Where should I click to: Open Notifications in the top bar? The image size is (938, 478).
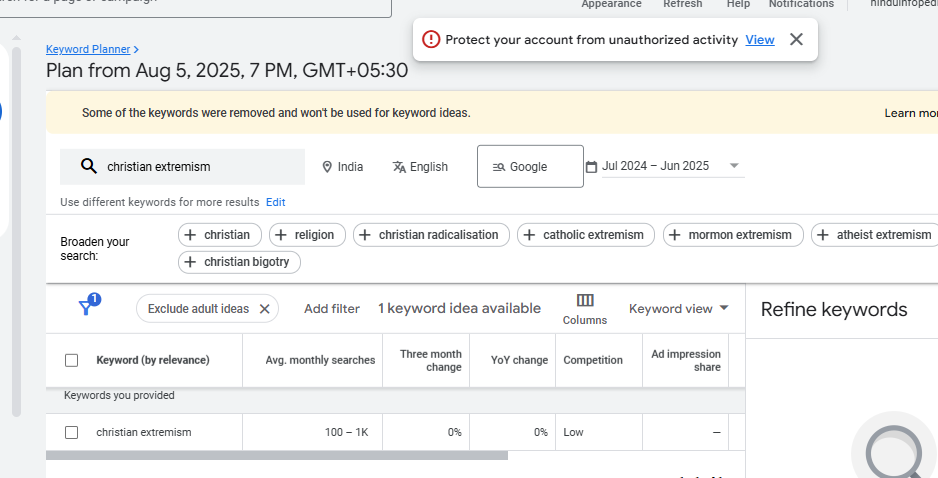click(x=801, y=4)
